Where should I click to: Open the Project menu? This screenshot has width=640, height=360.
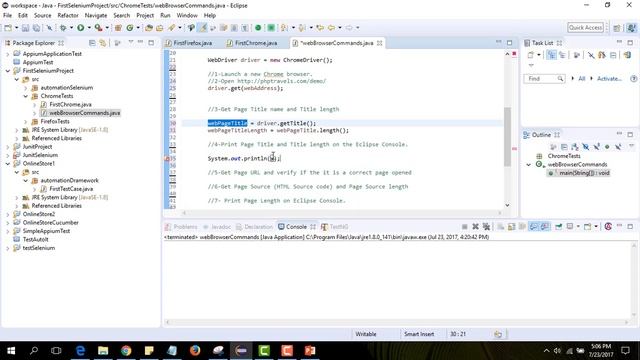pos(145,16)
